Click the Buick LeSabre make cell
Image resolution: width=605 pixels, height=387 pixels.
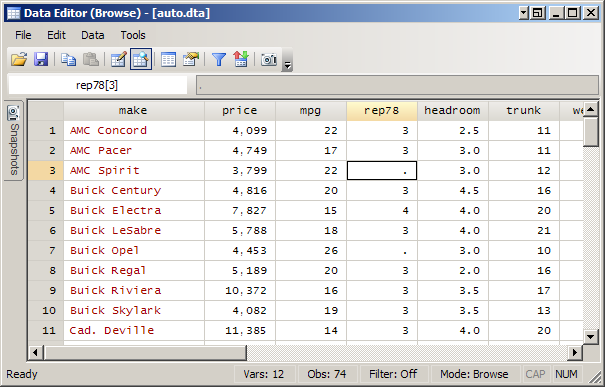click(134, 231)
